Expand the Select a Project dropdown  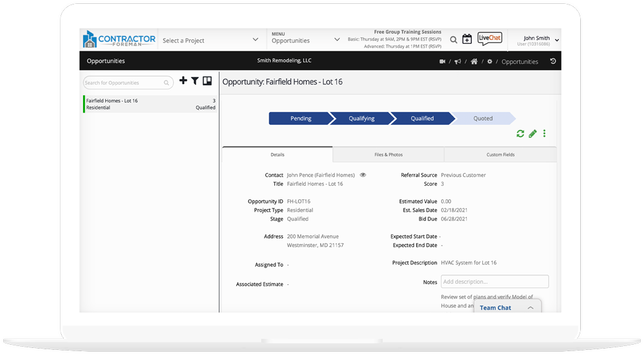(211, 40)
